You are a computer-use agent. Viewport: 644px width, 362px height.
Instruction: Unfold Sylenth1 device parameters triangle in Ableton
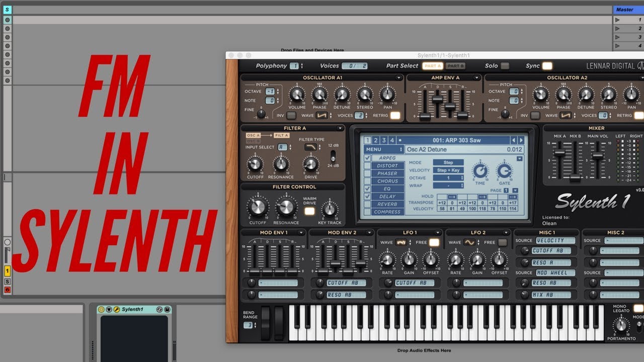(x=109, y=309)
